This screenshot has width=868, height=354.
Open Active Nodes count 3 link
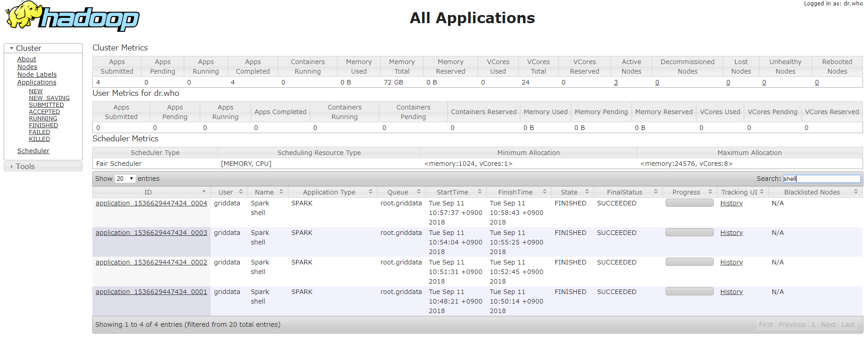pyautogui.click(x=616, y=82)
